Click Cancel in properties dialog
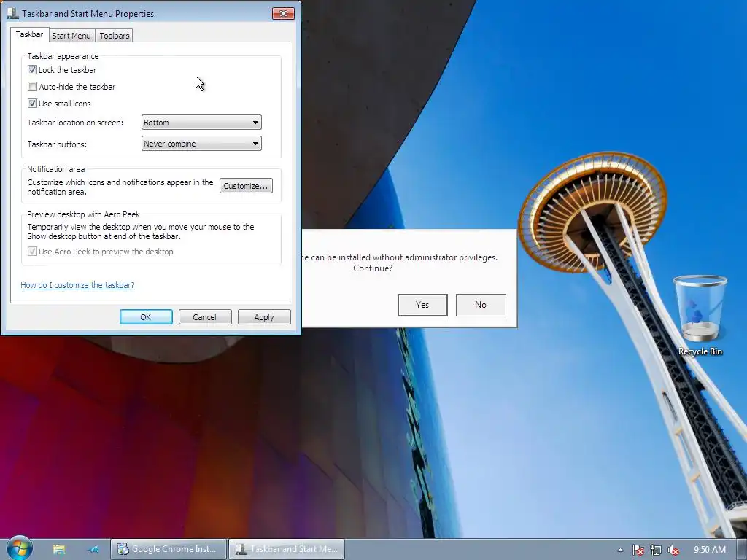The height and width of the screenshot is (560, 747). pos(205,317)
